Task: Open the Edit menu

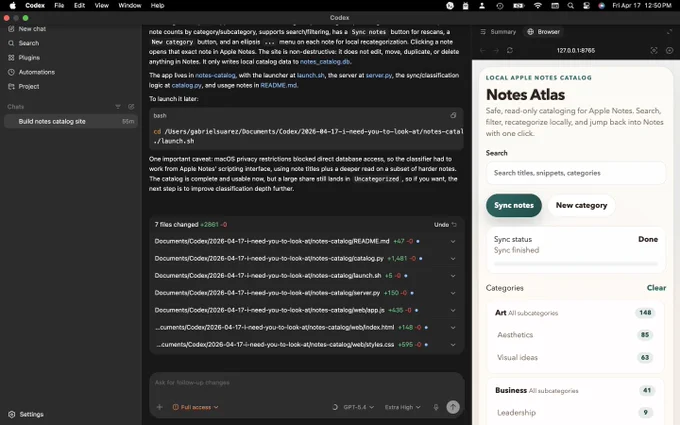Action: 79,6
